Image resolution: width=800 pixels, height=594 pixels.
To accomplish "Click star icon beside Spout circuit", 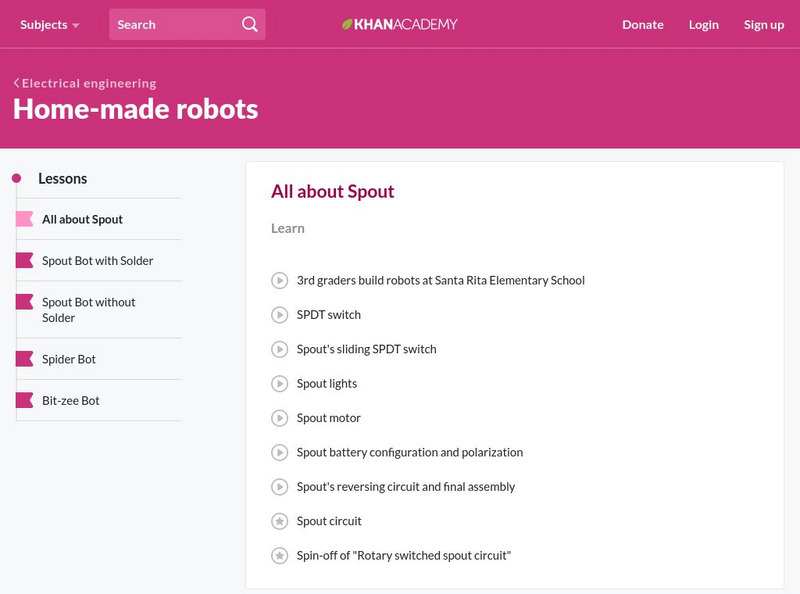I will click(x=280, y=521).
